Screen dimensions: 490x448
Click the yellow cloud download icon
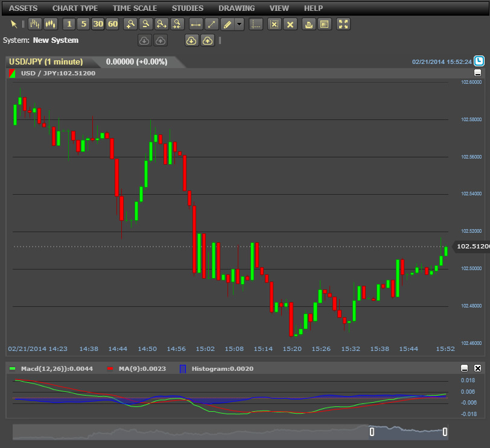pos(191,40)
